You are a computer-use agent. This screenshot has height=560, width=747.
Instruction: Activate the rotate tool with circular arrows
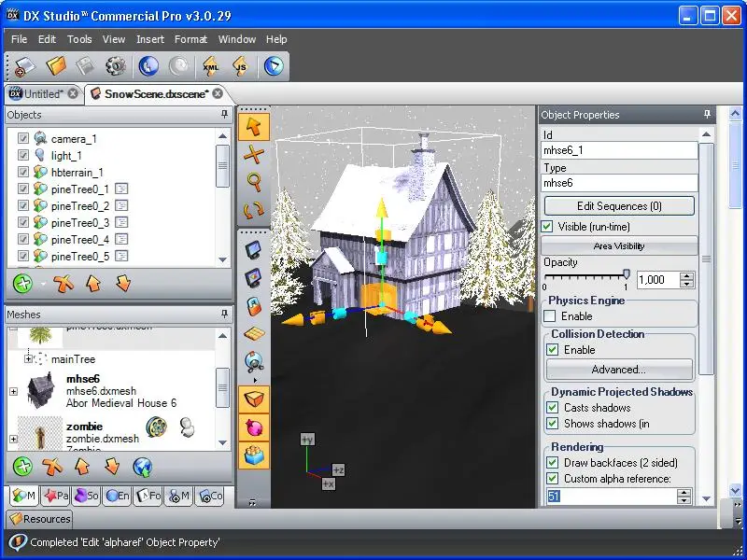[254, 209]
